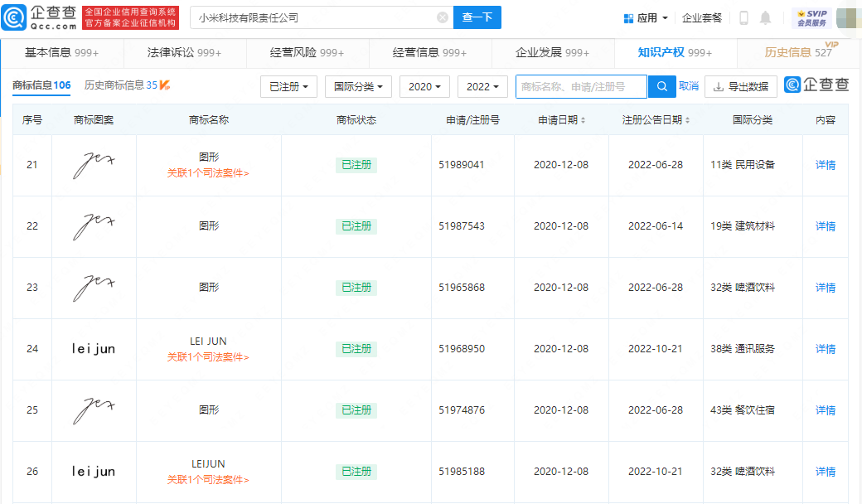Click registration number 51989041
The image size is (862, 504).
[461, 165]
